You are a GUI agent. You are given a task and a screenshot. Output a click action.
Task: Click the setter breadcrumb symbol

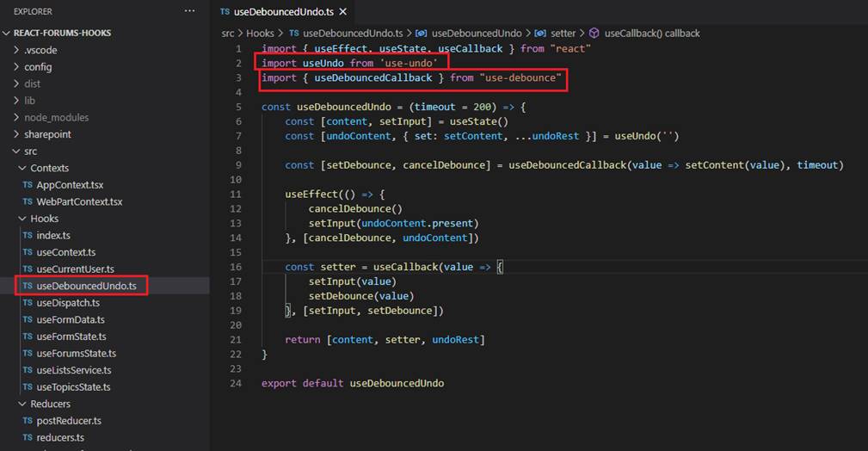coord(563,33)
